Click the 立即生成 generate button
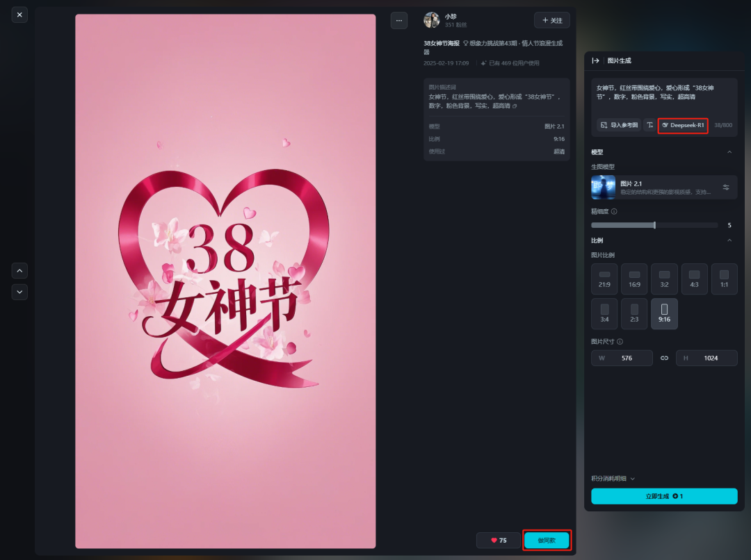 663,496
